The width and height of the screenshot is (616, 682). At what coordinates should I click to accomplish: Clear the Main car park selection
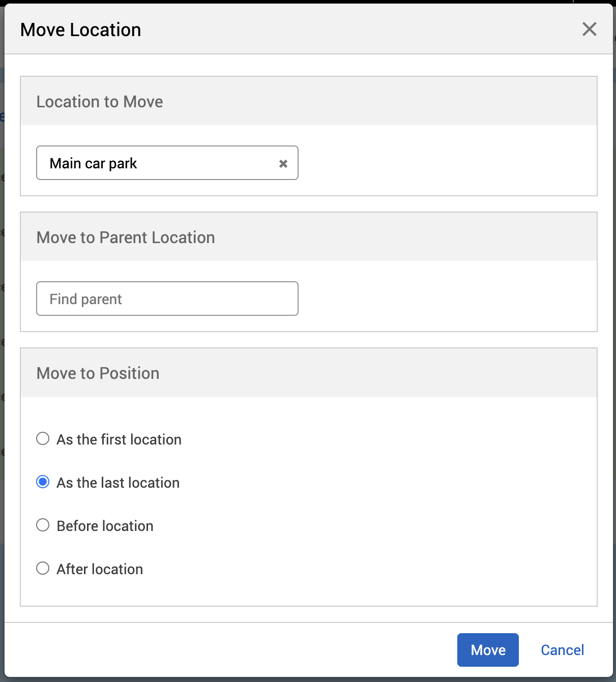(283, 164)
